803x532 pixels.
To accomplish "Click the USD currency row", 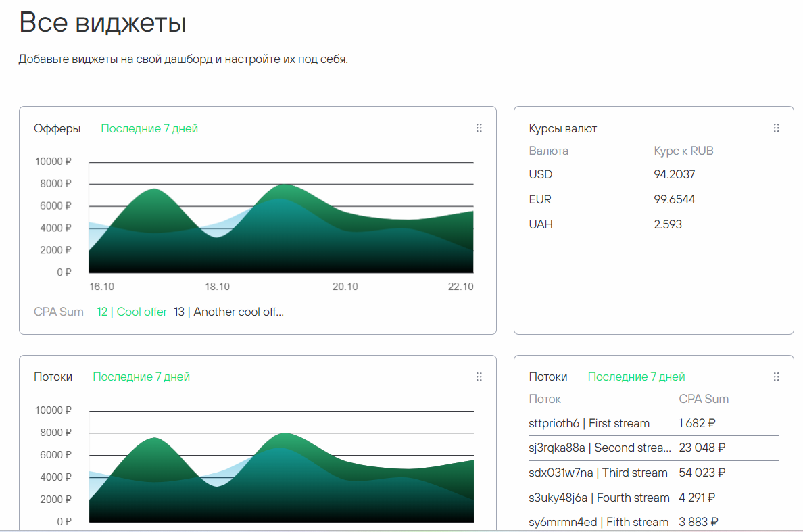I will point(654,174).
